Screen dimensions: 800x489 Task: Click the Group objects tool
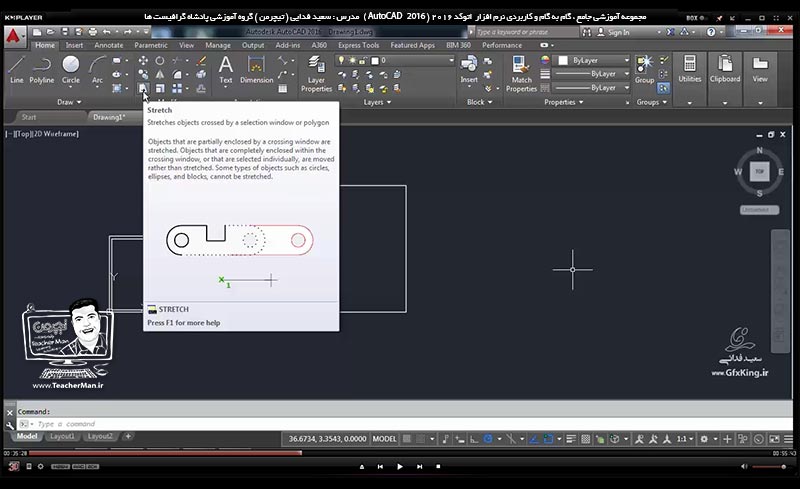pyautogui.click(x=644, y=70)
